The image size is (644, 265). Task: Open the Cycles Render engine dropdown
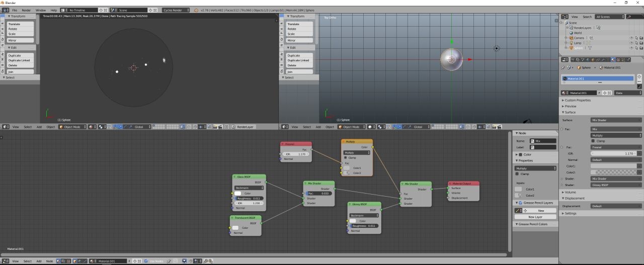(x=176, y=10)
